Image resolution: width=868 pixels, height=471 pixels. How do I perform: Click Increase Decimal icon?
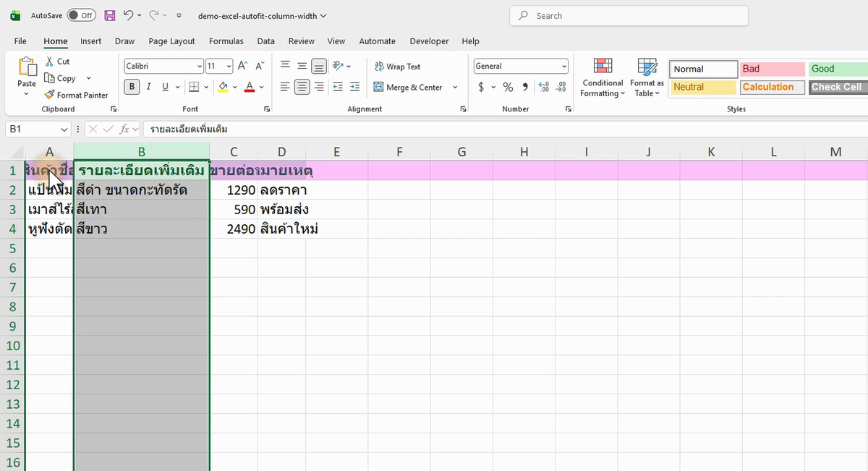[x=544, y=87]
